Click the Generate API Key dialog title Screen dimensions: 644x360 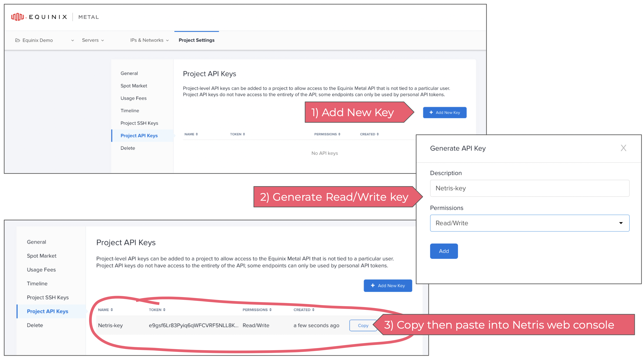coord(458,148)
